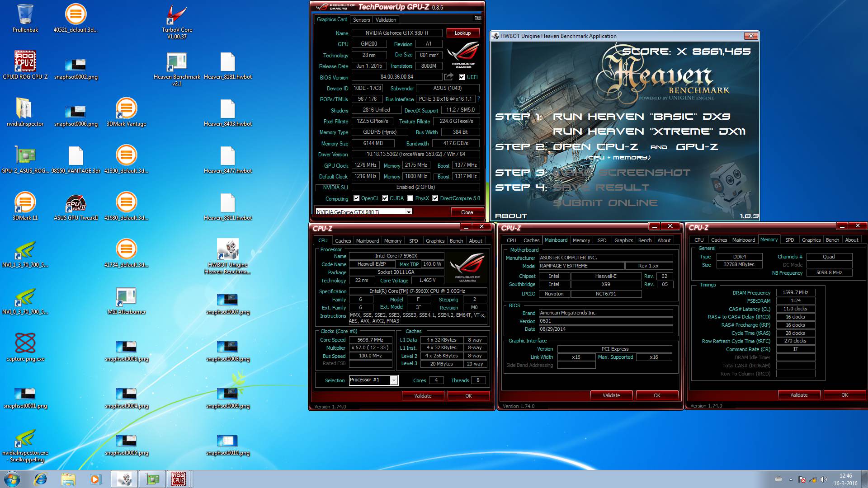Open MSI Afterburner desktop shortcut

126,300
